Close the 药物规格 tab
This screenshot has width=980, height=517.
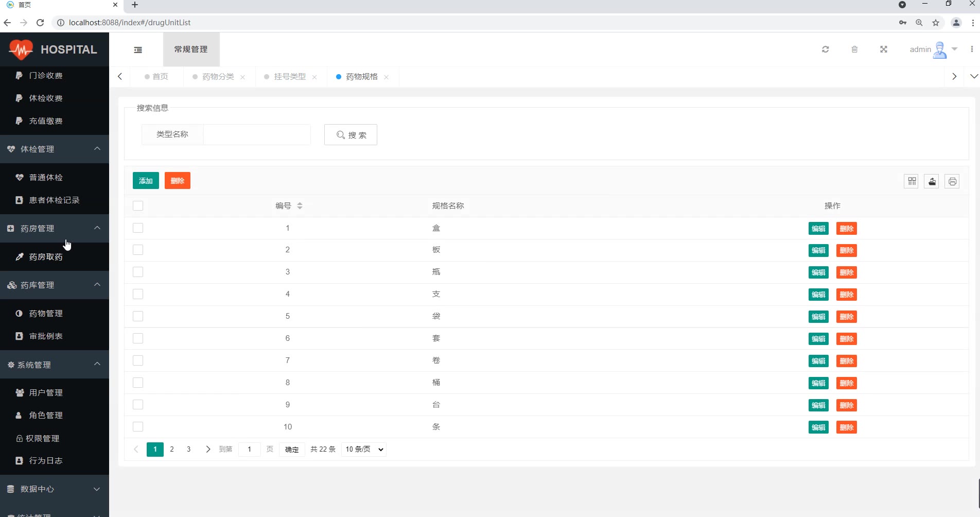386,77
